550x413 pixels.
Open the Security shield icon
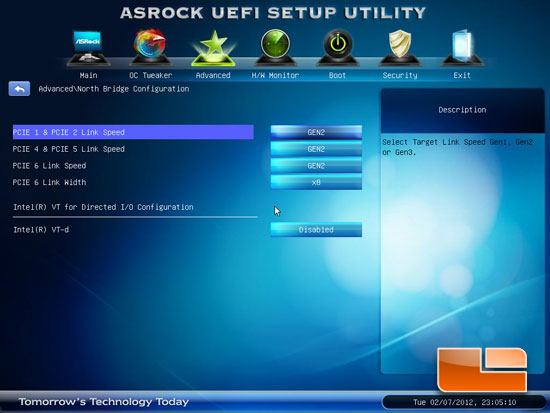point(400,48)
